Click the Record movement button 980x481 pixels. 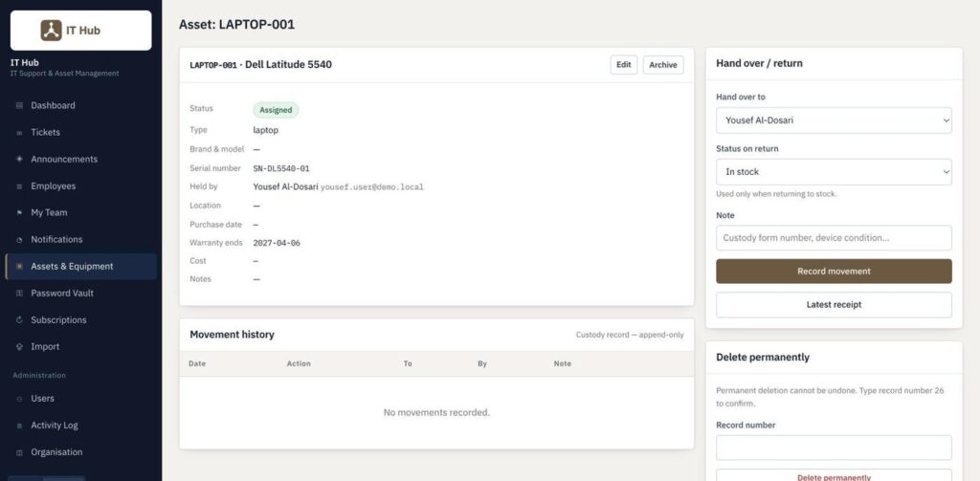click(834, 272)
